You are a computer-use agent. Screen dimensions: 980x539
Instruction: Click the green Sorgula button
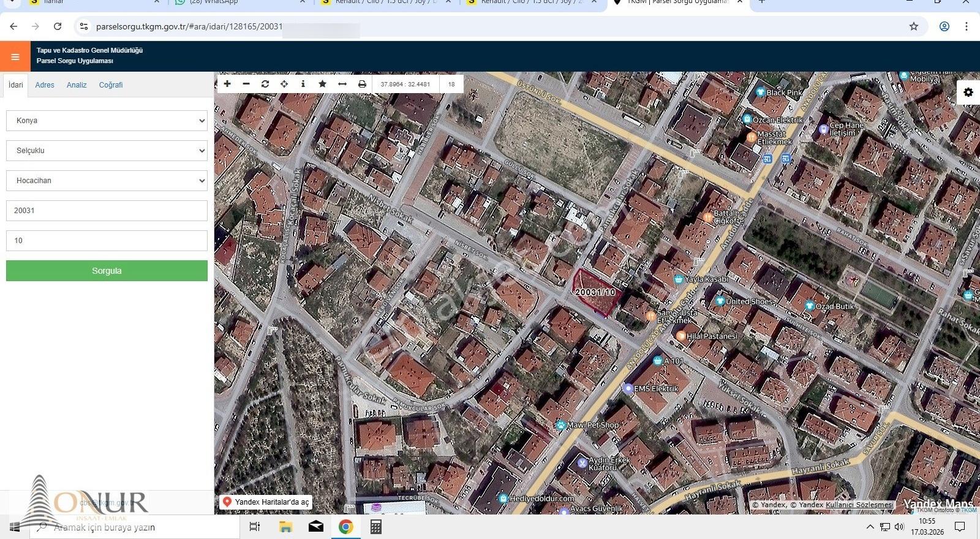click(x=107, y=271)
